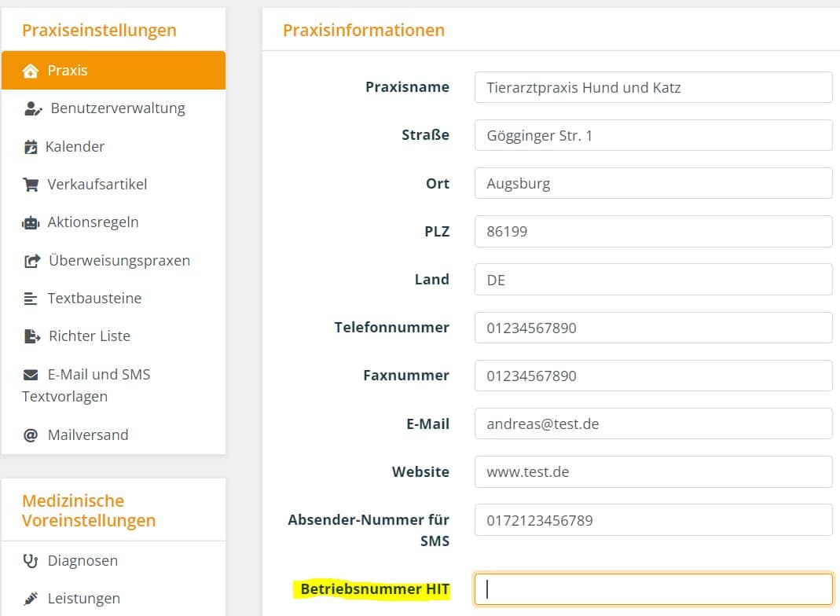Click the robot icon for Aktionsregeln

31,223
